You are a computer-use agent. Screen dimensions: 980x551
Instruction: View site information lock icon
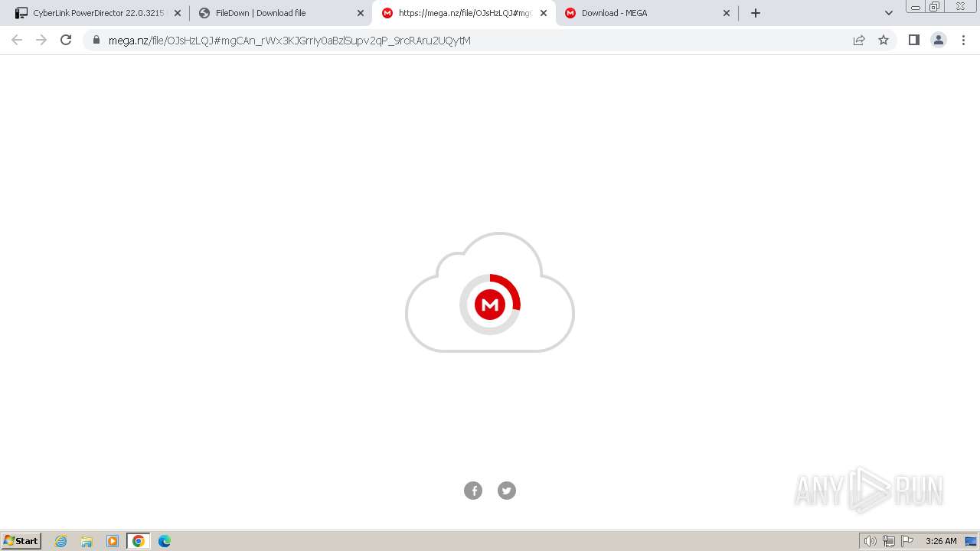click(x=96, y=40)
